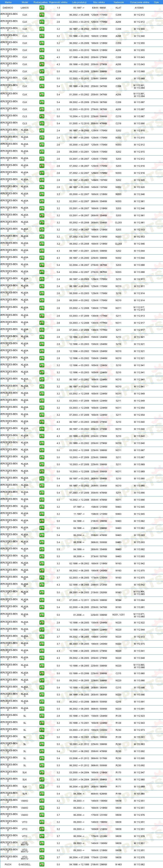The image size is (163, 868).
Task: Select the M 113.971, M 113.960 engine cell
Action: click(x=139, y=615)
